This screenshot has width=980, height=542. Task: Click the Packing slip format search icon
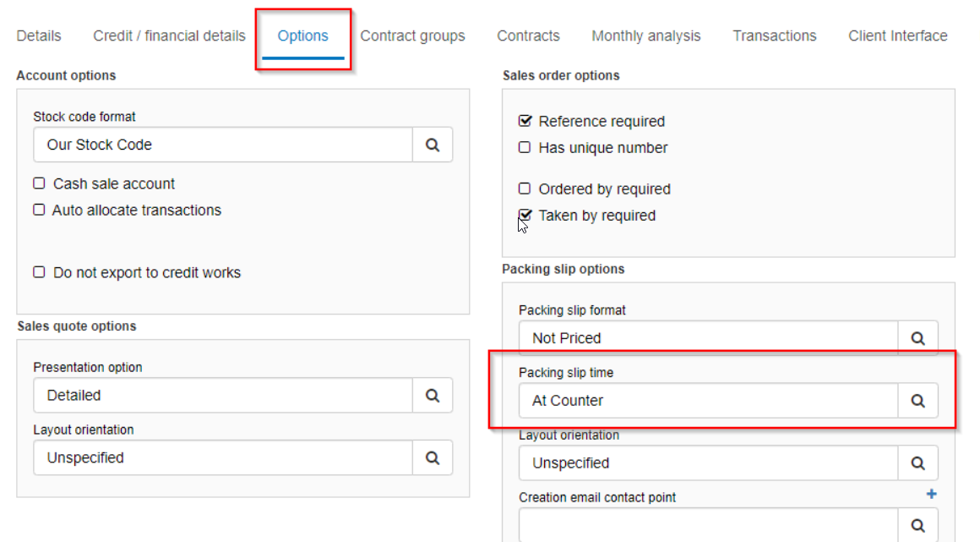pyautogui.click(x=917, y=338)
